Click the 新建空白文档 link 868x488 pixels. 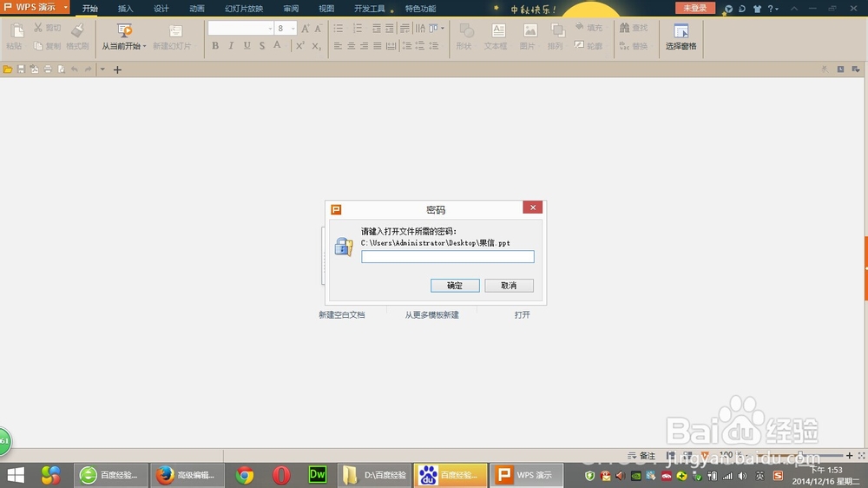click(341, 314)
